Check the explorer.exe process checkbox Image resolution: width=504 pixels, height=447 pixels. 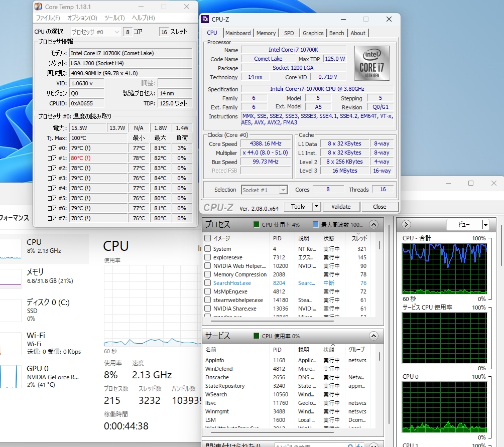(208, 257)
